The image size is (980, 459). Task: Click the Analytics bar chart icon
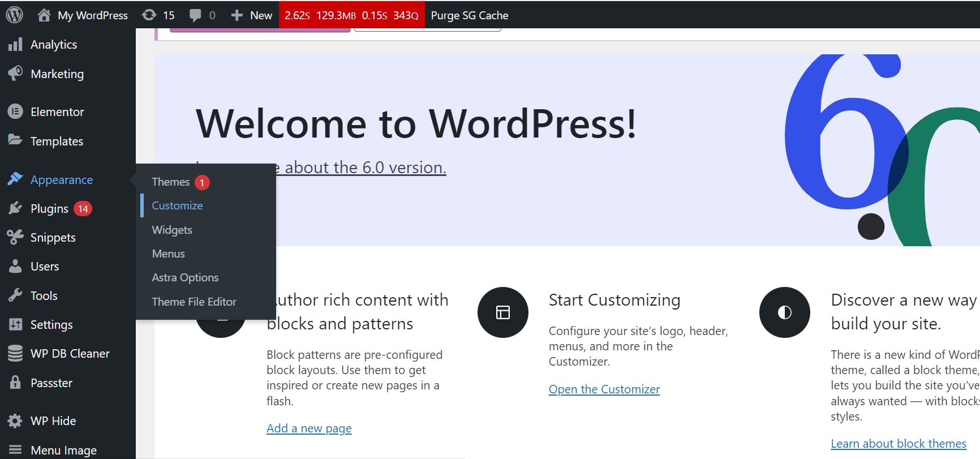(x=15, y=44)
